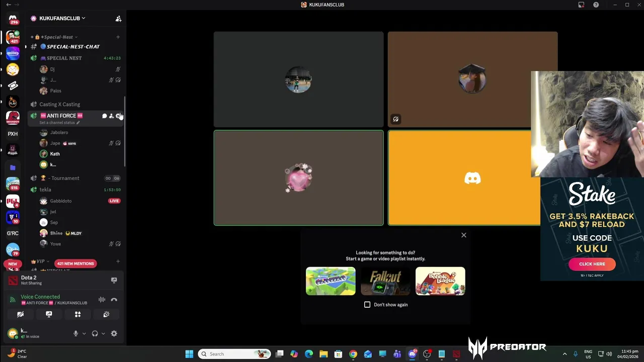Select the pink avatar participant tile
Screen dimensions: 644x362
click(299, 178)
